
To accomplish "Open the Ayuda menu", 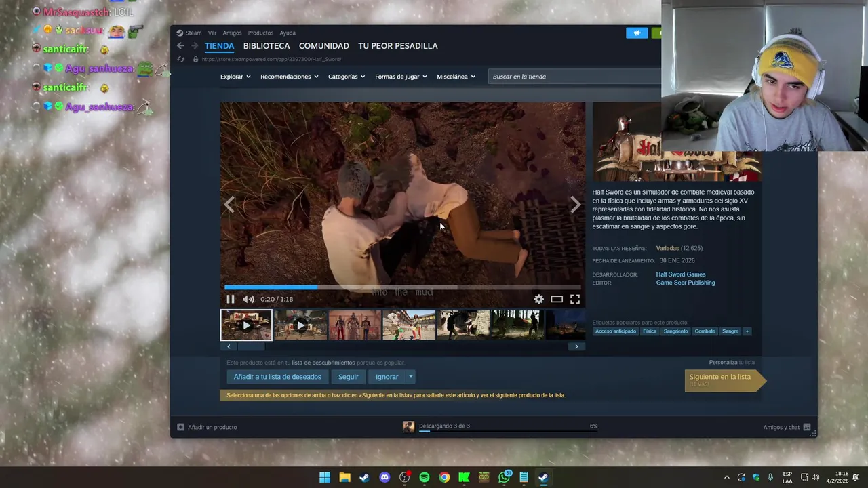I will (x=288, y=33).
